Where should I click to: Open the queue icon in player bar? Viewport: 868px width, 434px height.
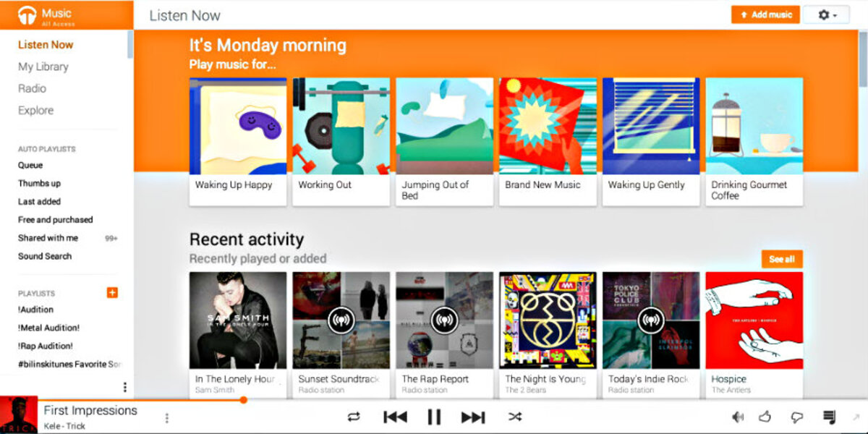(829, 417)
